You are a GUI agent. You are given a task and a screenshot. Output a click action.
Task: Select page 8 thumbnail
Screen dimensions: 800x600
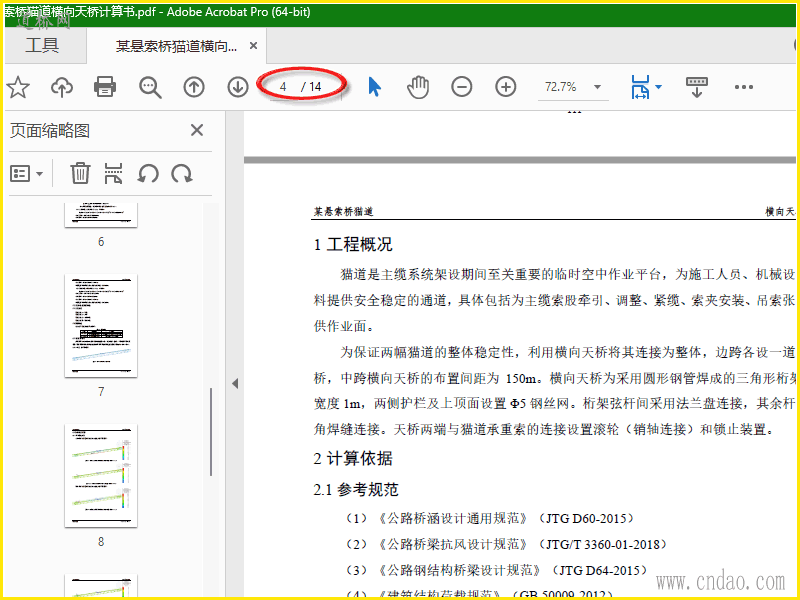[x=101, y=476]
